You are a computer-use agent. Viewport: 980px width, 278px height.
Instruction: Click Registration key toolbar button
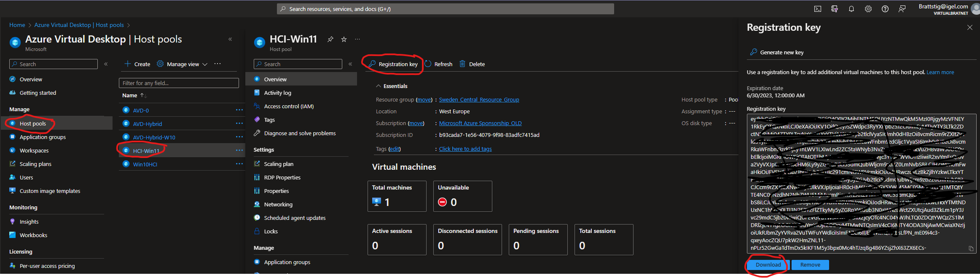coord(393,64)
